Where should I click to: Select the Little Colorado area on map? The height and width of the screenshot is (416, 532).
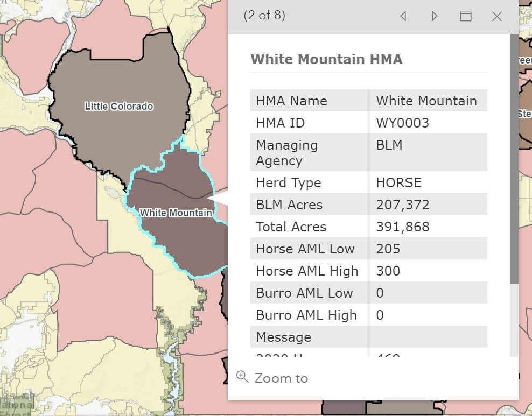(x=119, y=106)
